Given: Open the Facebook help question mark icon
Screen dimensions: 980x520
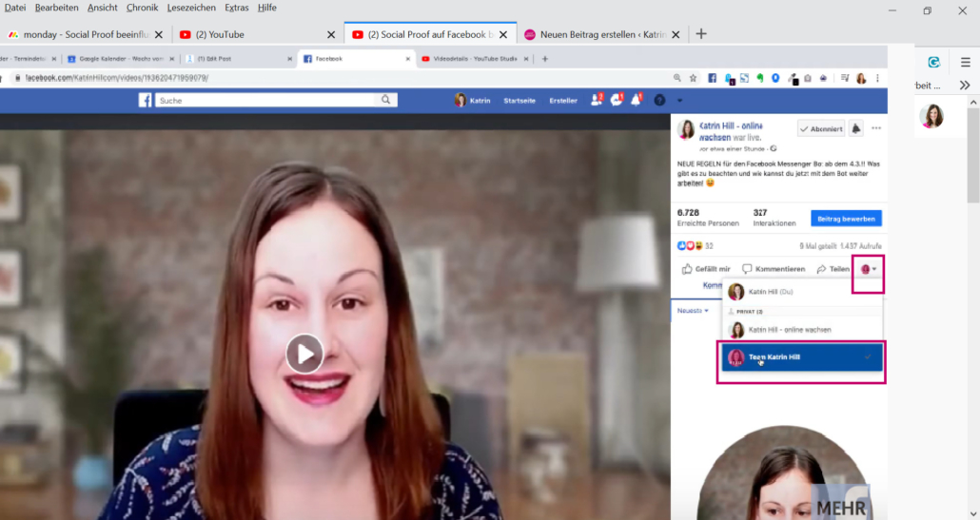Looking at the screenshot, I should [x=659, y=100].
